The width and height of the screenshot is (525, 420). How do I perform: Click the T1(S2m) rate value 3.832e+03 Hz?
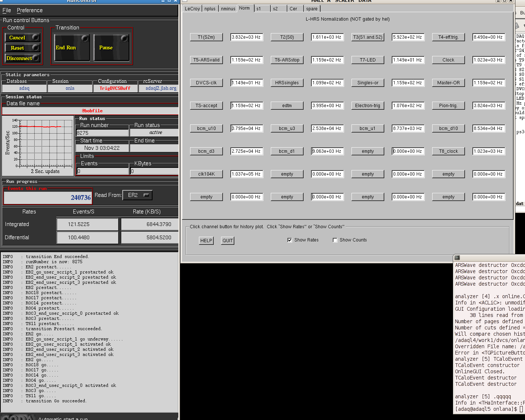(x=246, y=37)
